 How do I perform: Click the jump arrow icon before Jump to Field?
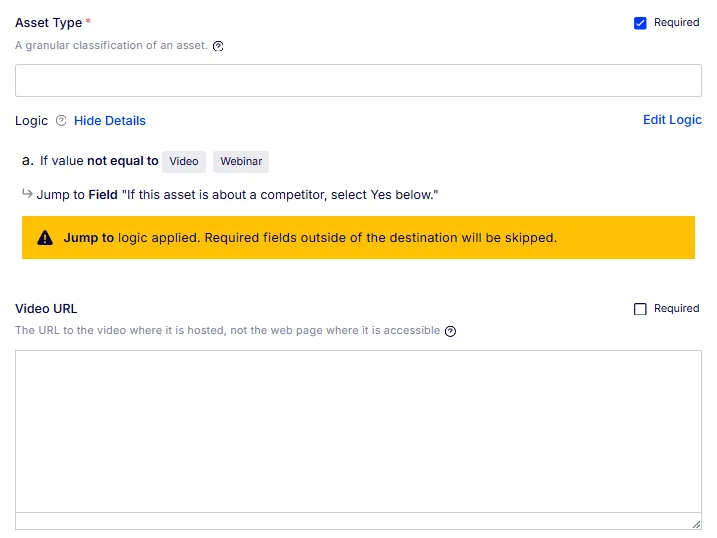point(27,193)
